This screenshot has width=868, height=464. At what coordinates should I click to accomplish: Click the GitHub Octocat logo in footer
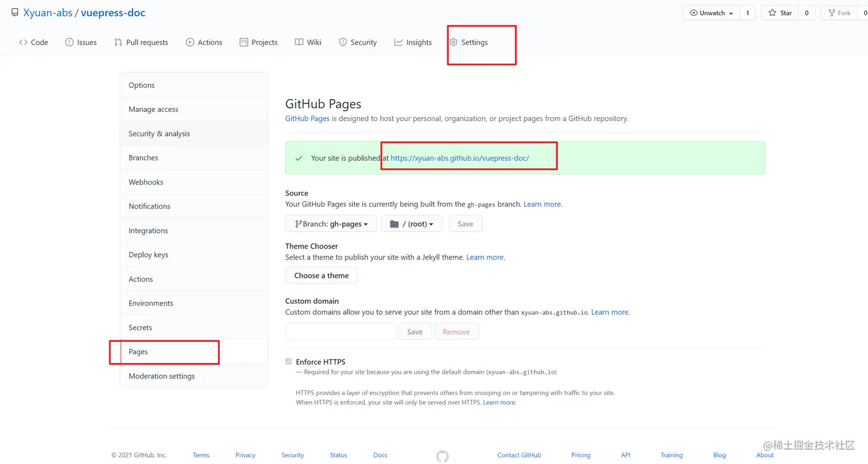442,457
